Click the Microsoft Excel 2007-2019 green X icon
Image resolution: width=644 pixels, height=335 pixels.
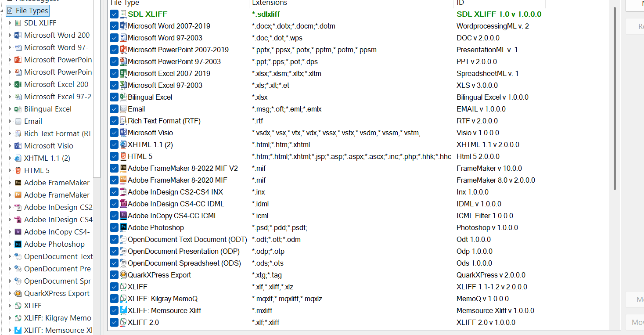pos(123,73)
